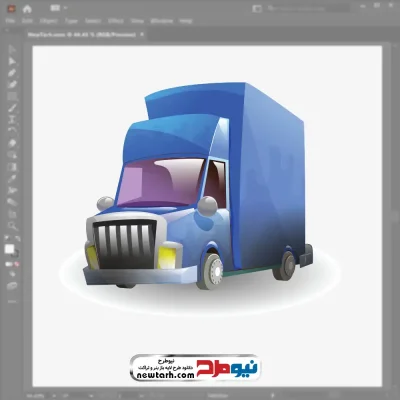
Task: Select the Eraser tool
Action: click(x=12, y=143)
